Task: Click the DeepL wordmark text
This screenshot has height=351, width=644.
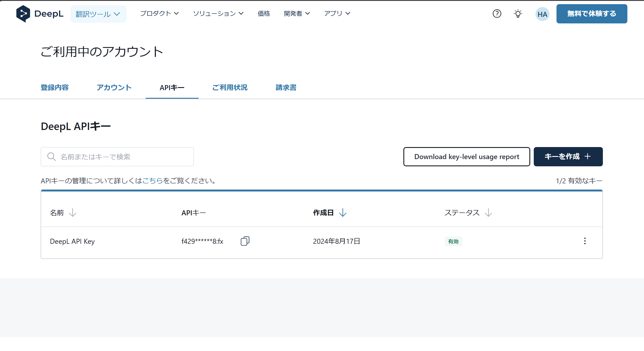Action: point(49,14)
